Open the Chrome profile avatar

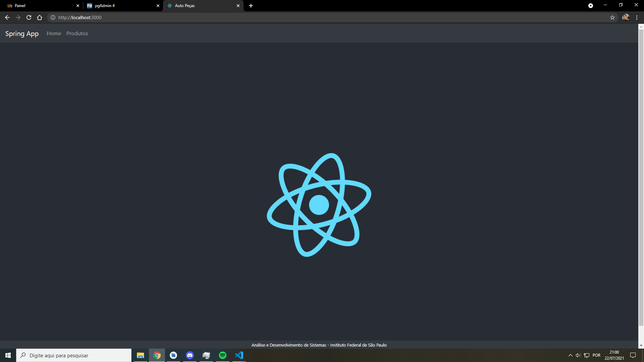(x=626, y=17)
